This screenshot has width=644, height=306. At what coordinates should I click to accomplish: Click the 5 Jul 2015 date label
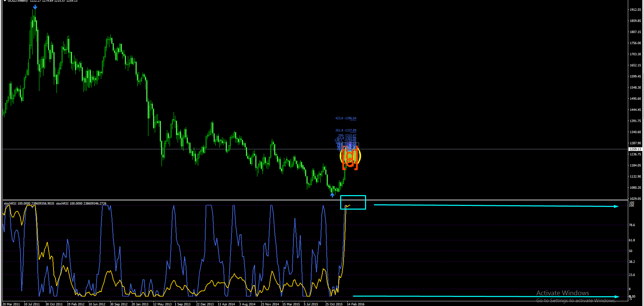[311, 304]
